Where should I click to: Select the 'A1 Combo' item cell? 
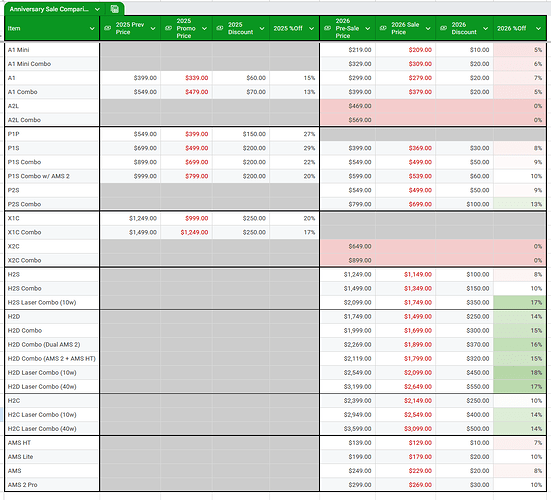tap(52, 92)
